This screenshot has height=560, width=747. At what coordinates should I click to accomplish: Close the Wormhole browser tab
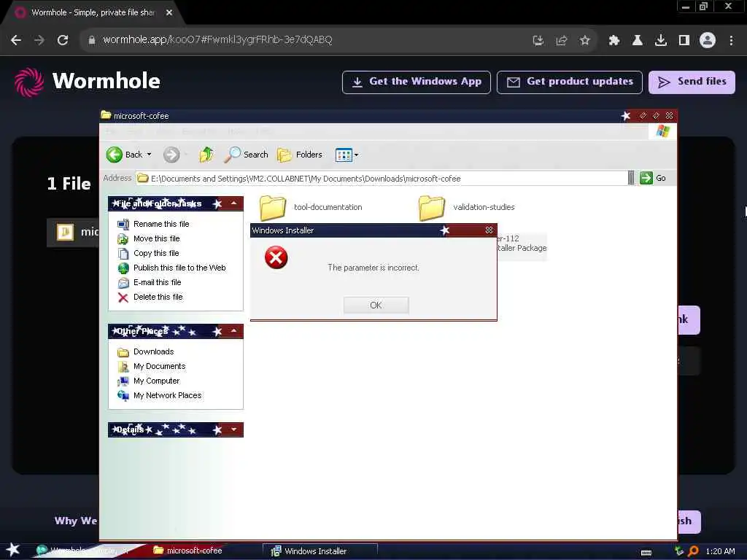[169, 13]
